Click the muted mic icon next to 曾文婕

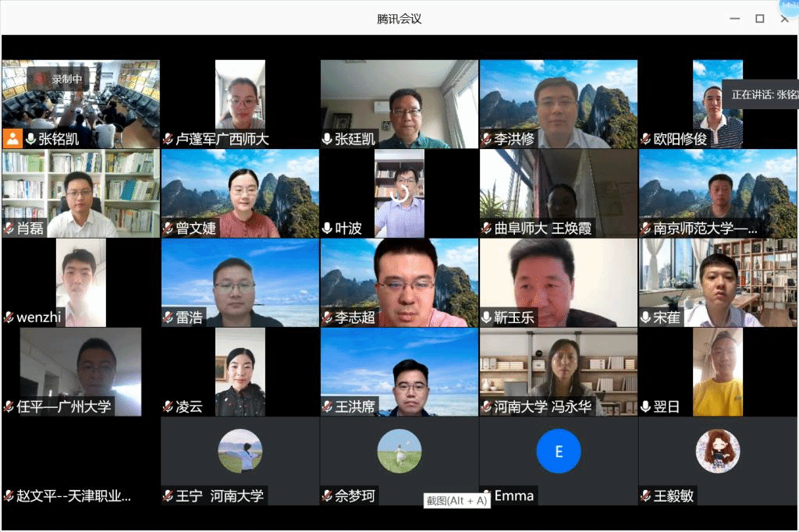[168, 228]
